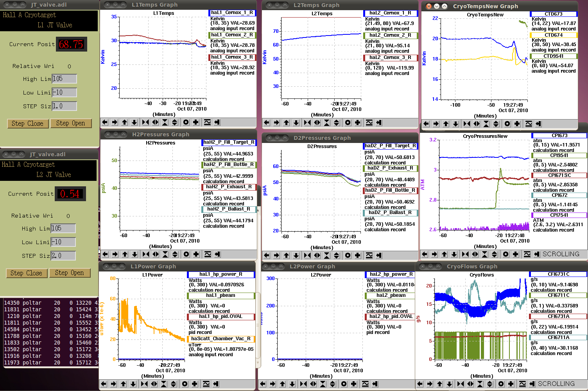Pan up arrow in D2Pressures Graph toolbar
588x391 pixels.
286,255
